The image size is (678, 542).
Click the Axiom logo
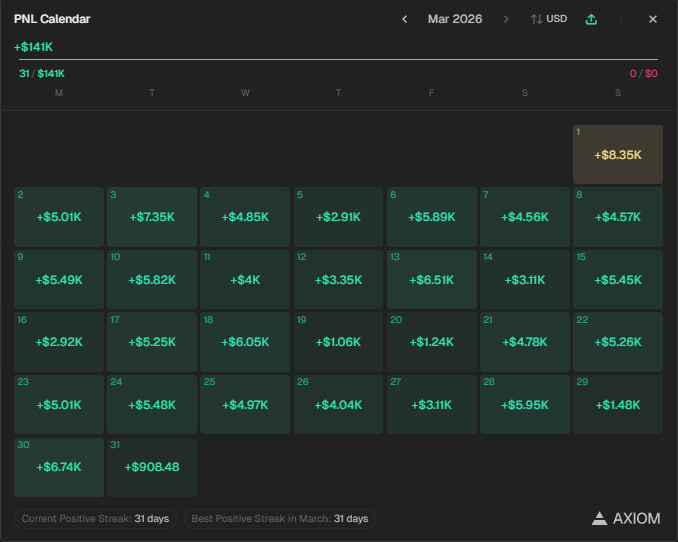(x=626, y=518)
